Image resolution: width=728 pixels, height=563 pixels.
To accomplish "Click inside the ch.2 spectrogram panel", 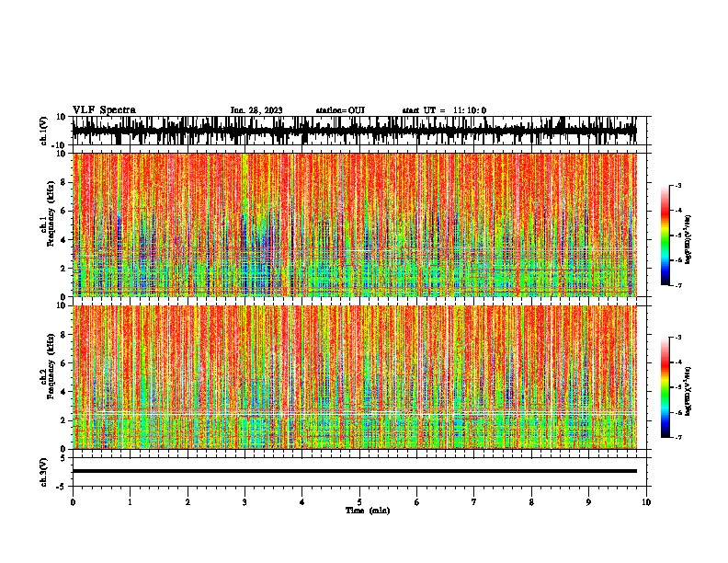I will [x=354, y=377].
